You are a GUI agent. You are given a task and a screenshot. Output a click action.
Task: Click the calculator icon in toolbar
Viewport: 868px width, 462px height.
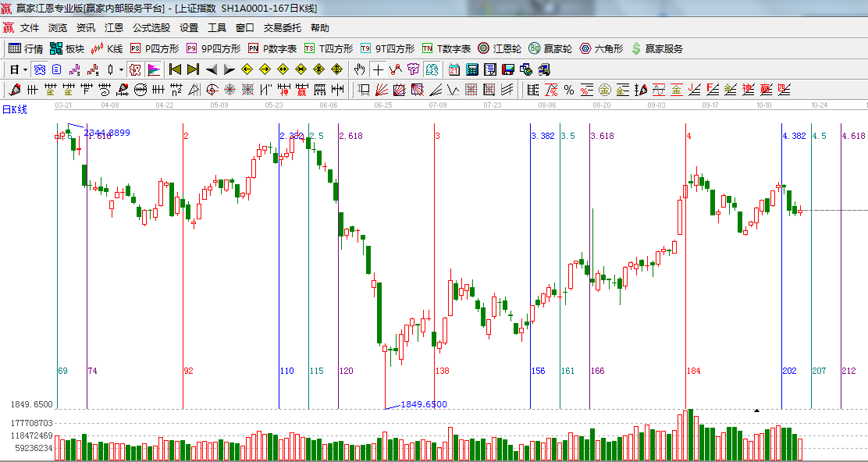(471, 69)
